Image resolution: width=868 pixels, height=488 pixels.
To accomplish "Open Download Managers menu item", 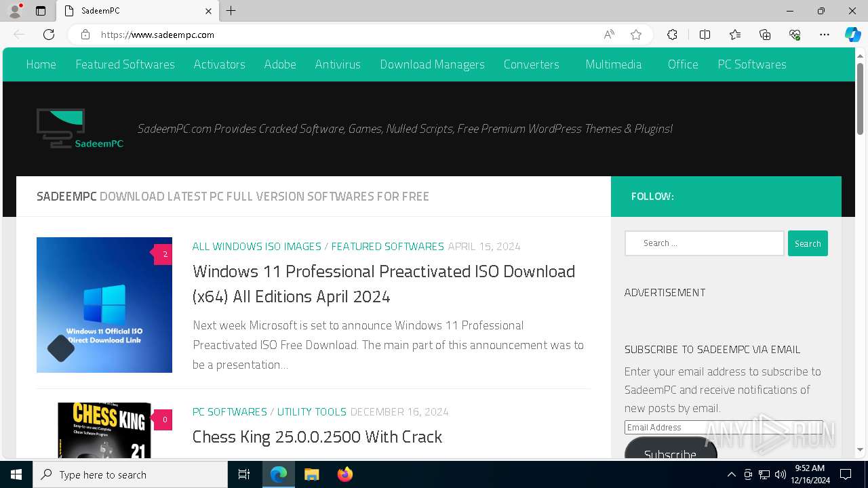I will 432,64.
